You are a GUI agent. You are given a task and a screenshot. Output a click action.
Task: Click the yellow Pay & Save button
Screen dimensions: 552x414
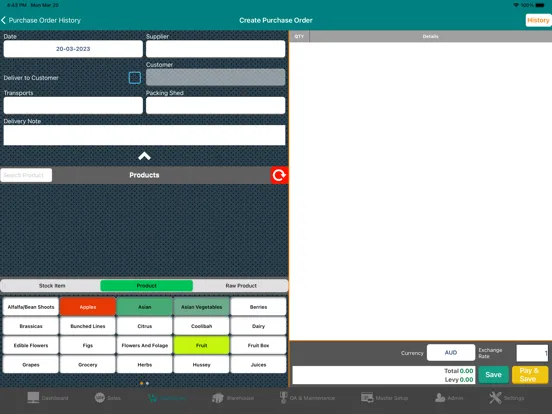pos(530,375)
